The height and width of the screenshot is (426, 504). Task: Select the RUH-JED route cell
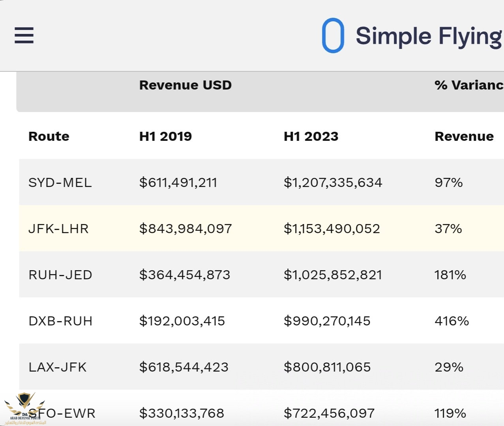(x=60, y=275)
